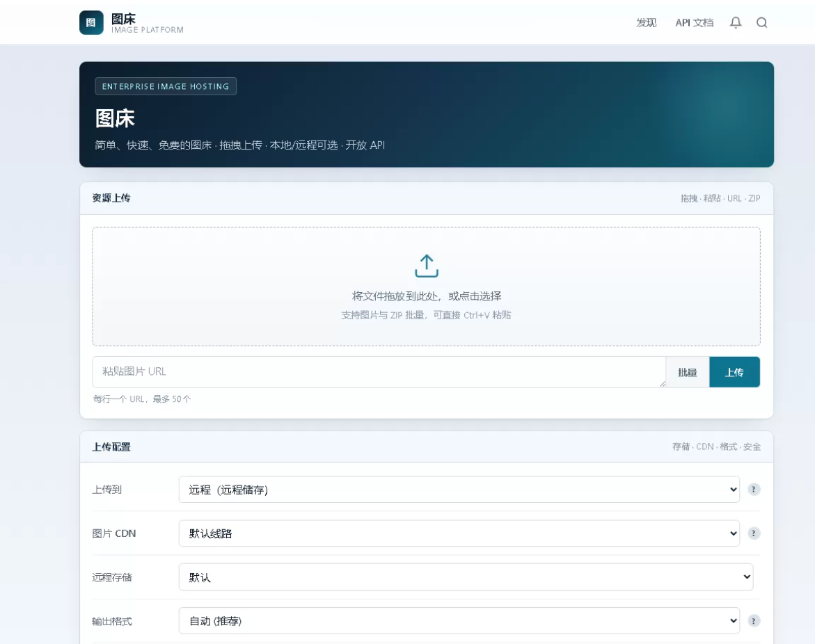Screen dimensions: 815x644
Task: Show help for 图片 CDN setting
Action: pyautogui.click(x=754, y=533)
